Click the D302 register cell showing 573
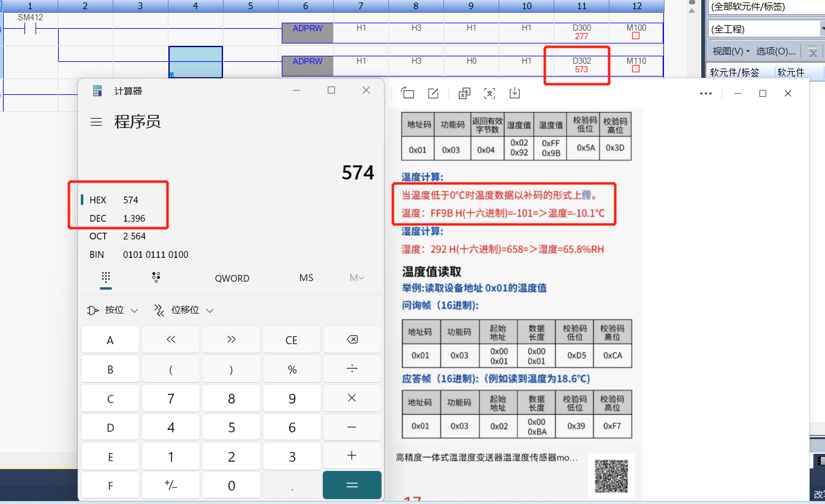The height and width of the screenshot is (504, 825). pyautogui.click(x=581, y=65)
